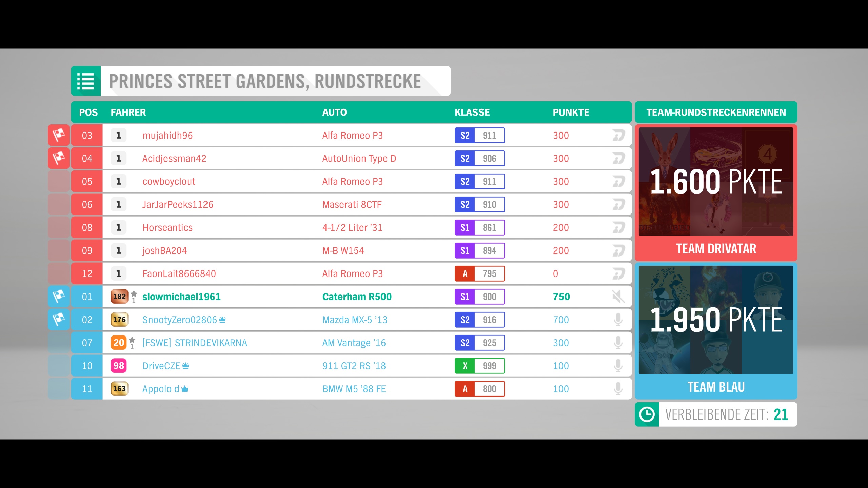Click the crown icon next to Appolo d
868x488 pixels.
click(185, 389)
